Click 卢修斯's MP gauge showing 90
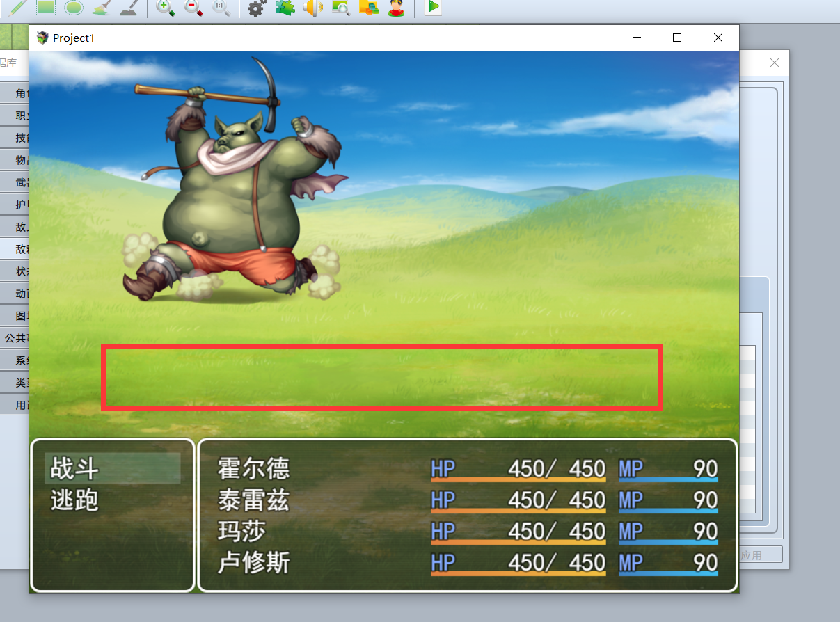Screen dimensions: 840x622 (668, 564)
